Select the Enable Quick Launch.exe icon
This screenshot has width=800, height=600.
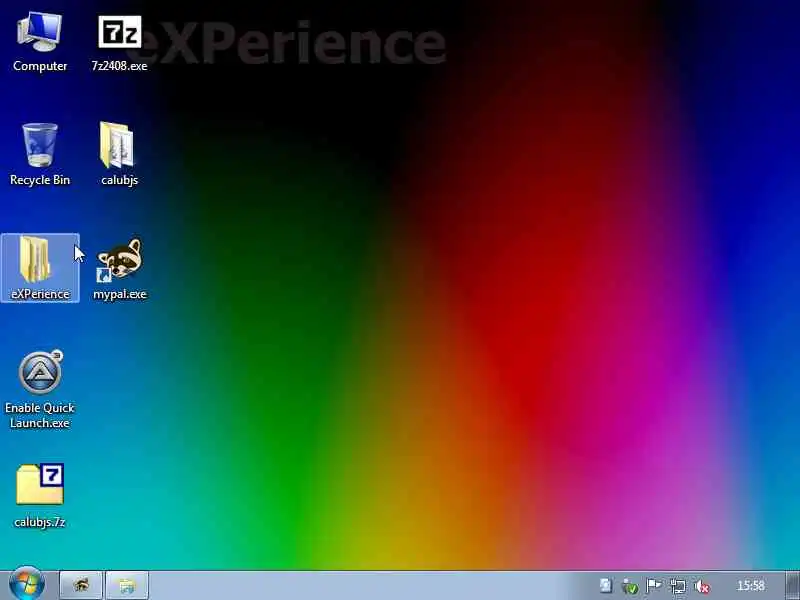[40, 372]
